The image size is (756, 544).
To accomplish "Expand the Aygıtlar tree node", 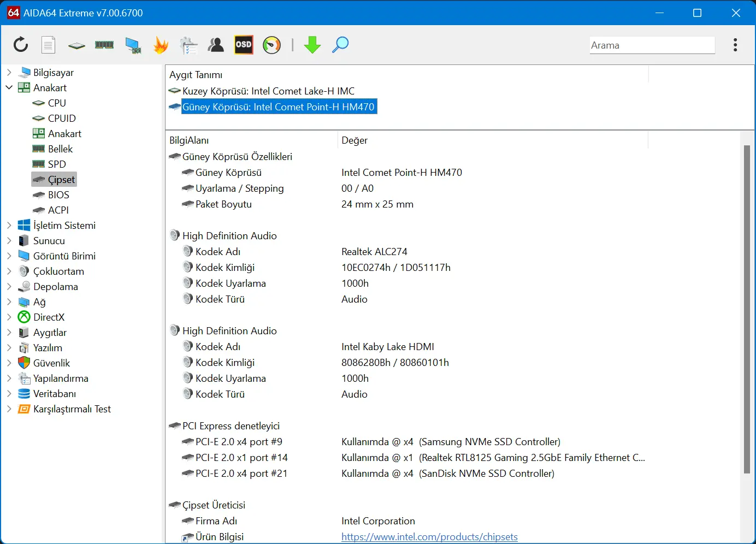I will (x=9, y=332).
